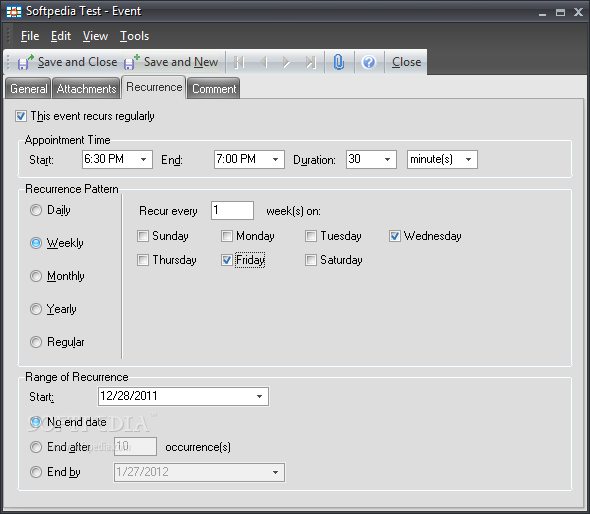Open the minute(s) unit dropdown
Viewport: 590px width, 514px height.
(468, 160)
